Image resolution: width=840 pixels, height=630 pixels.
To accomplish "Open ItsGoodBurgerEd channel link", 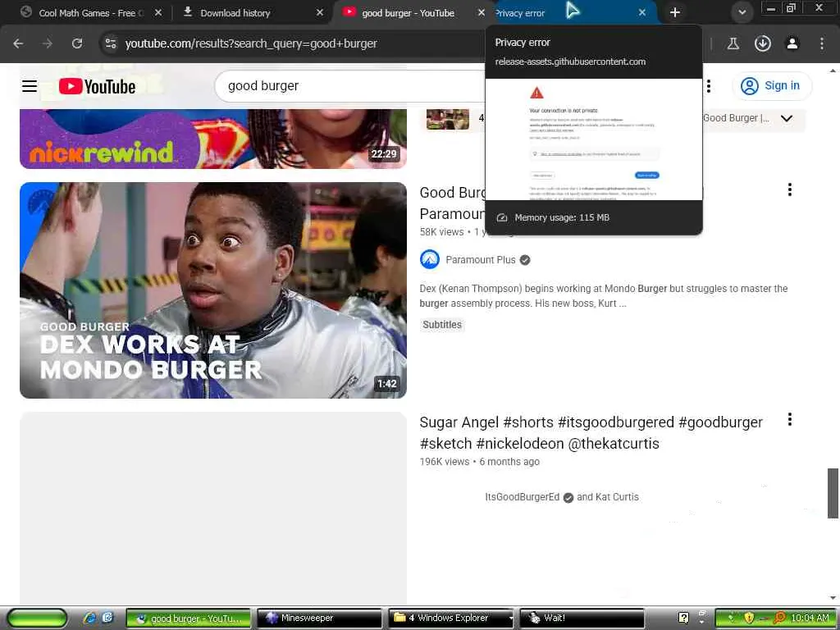I will tap(522, 497).
